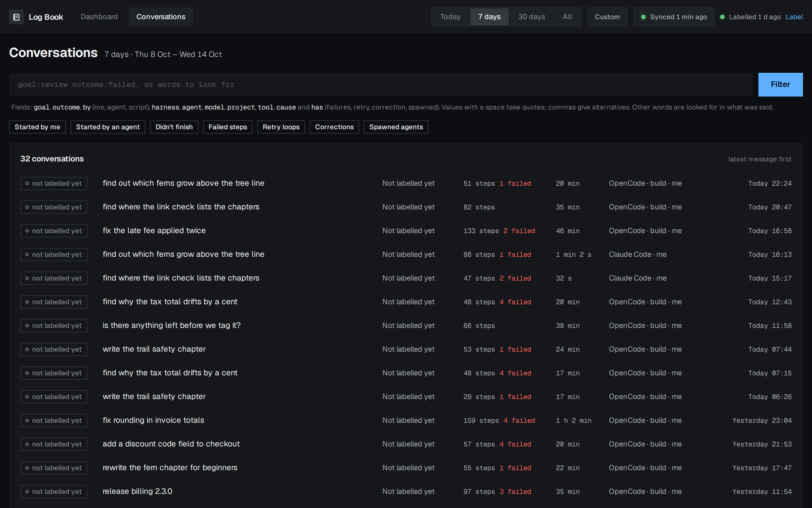Open 'add a discount code field to checkout'

pyautogui.click(x=171, y=444)
